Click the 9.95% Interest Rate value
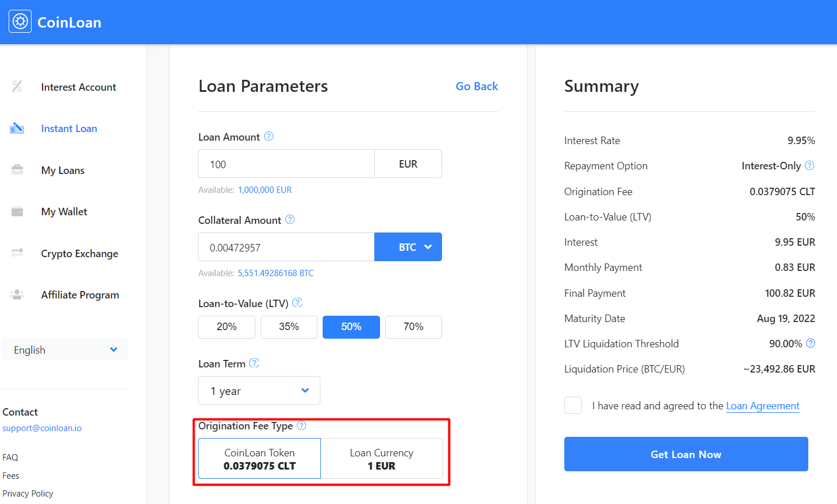837x504 pixels. point(801,141)
